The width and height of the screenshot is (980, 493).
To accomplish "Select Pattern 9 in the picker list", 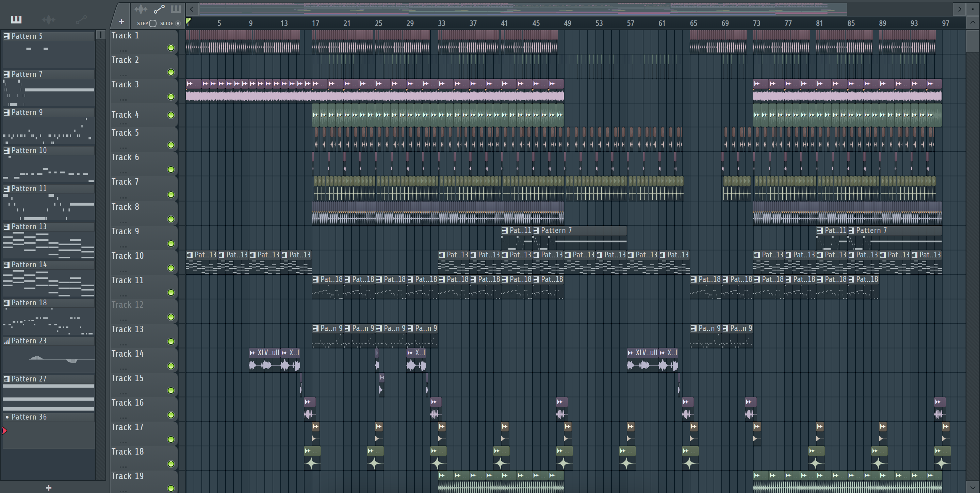I will 48,112.
